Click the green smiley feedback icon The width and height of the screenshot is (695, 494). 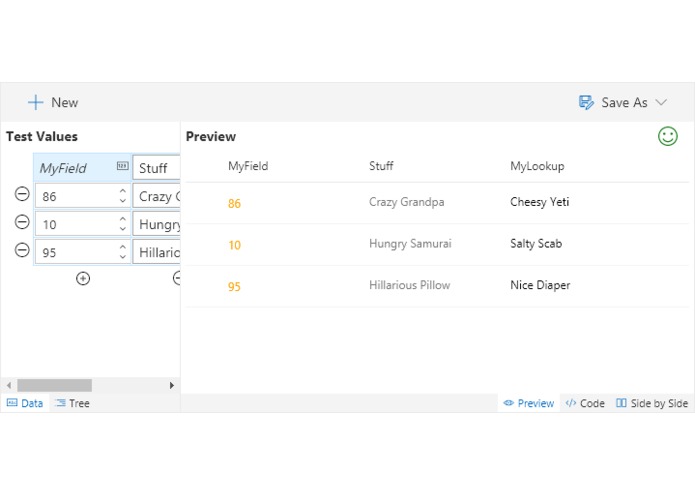[668, 136]
